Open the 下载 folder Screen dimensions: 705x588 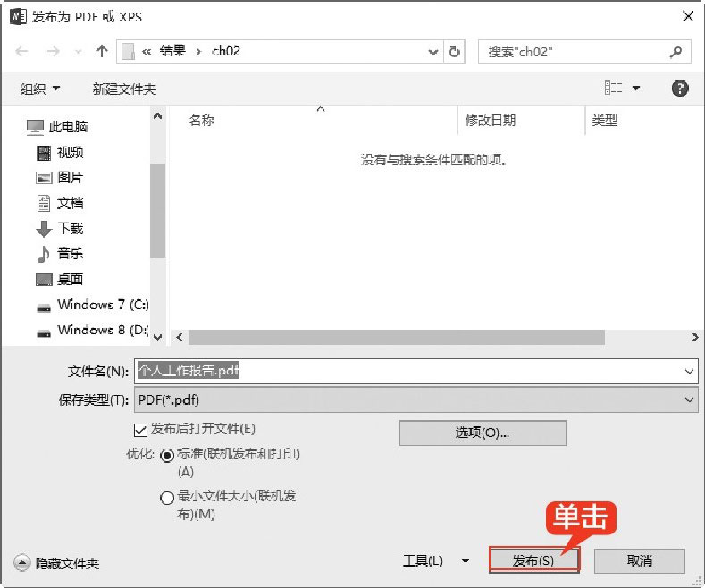tap(70, 229)
